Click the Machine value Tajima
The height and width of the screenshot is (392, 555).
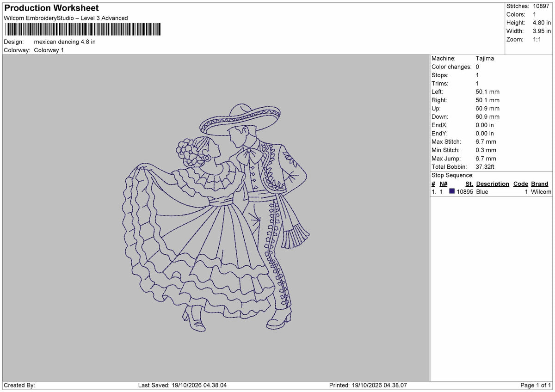pos(485,58)
